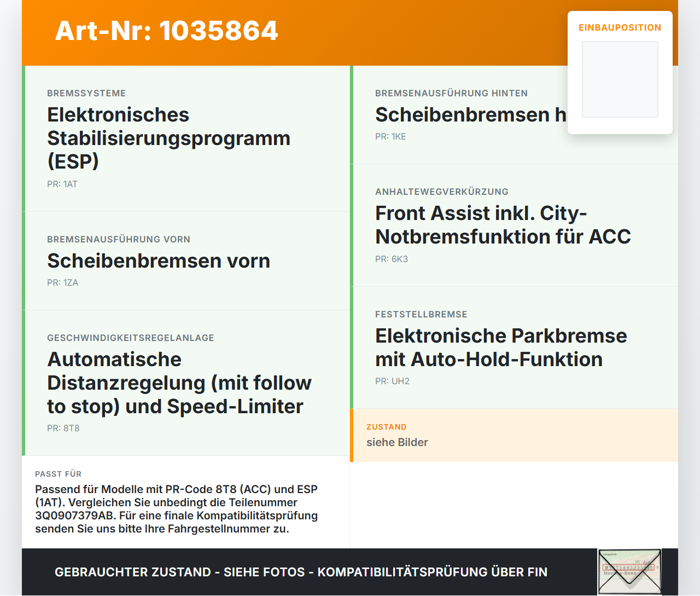The image size is (700, 596).
Task: Click the 'BREMSENAUSFÜHRUNG VORN' label
Action: pyautogui.click(x=119, y=239)
